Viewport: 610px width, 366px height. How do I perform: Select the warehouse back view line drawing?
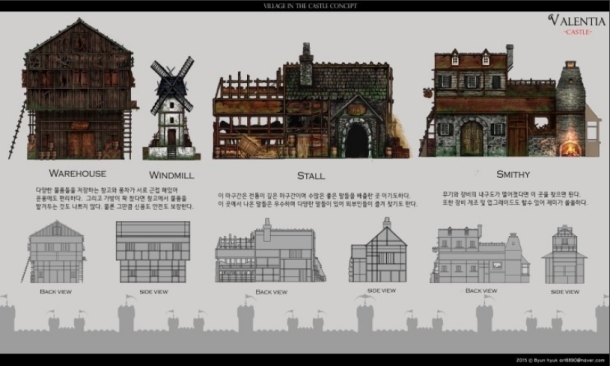(54, 252)
